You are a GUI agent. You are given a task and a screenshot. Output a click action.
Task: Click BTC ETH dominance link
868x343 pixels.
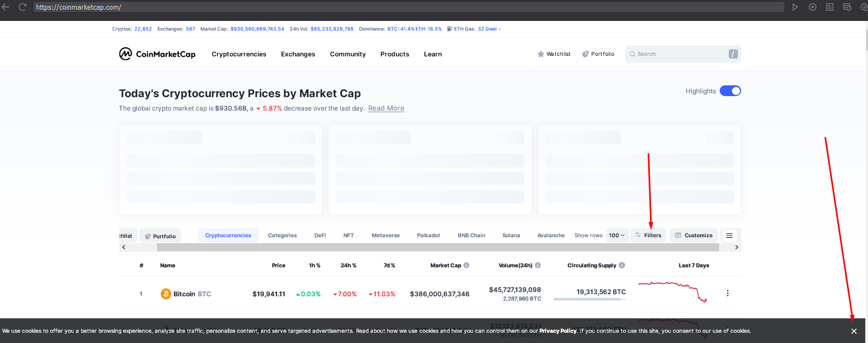tap(414, 29)
